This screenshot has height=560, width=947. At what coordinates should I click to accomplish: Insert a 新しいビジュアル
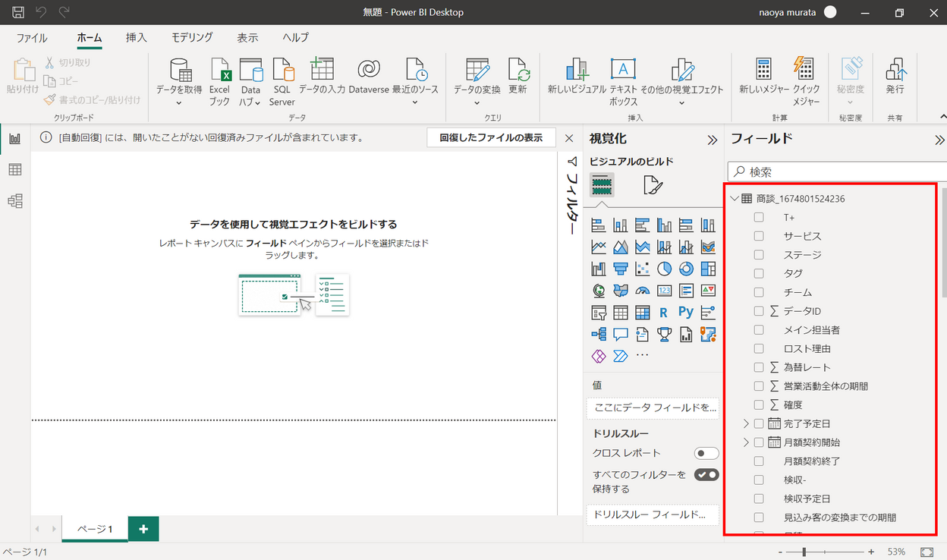[577, 76]
